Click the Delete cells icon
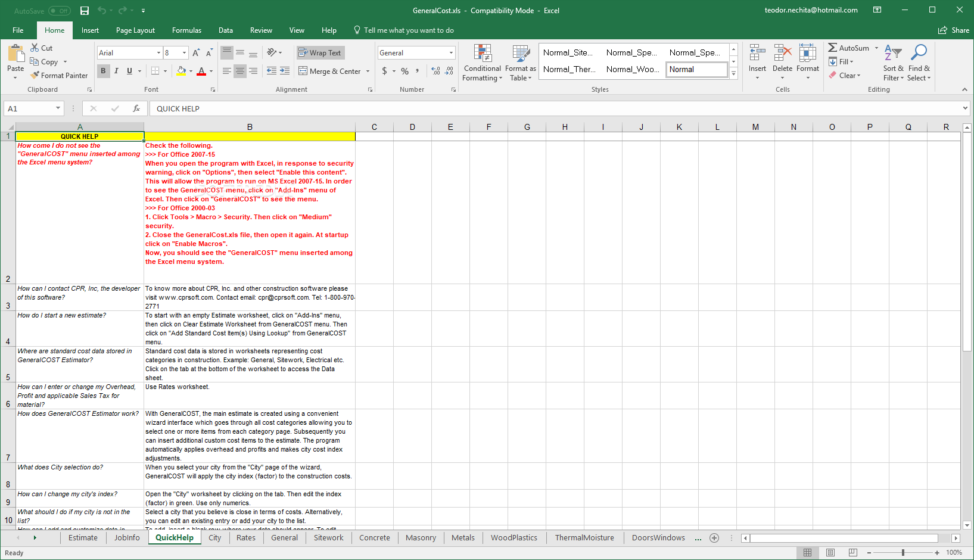Screen dimensions: 974x560 coord(782,54)
